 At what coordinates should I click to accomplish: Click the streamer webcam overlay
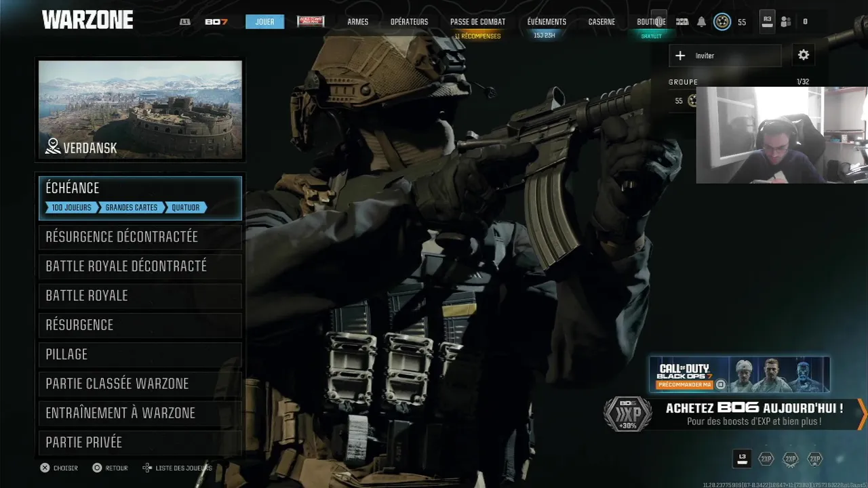[782, 135]
